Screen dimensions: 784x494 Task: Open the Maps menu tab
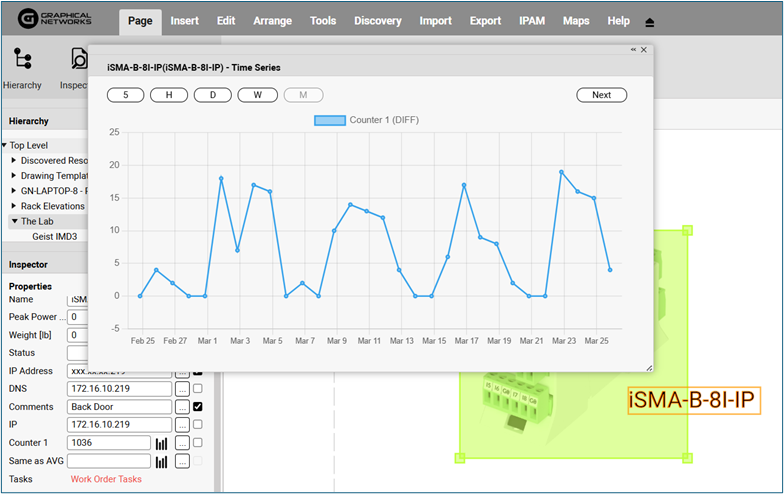coord(576,21)
